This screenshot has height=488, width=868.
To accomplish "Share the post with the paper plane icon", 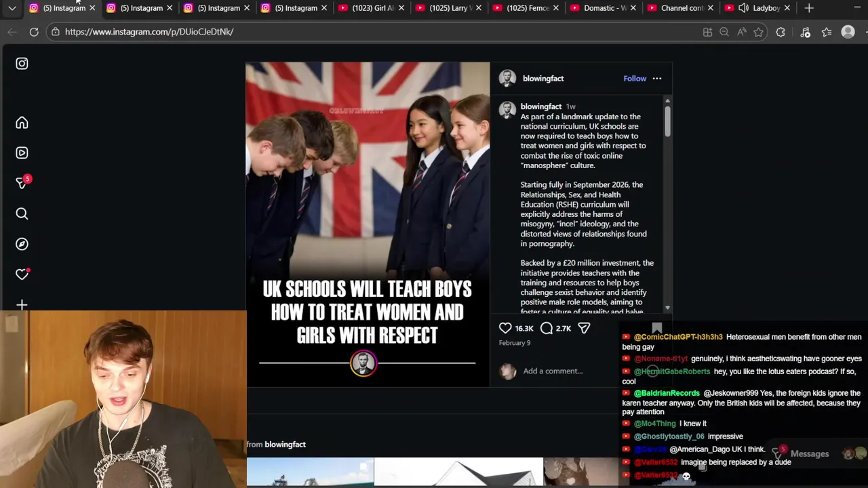I will tap(584, 328).
